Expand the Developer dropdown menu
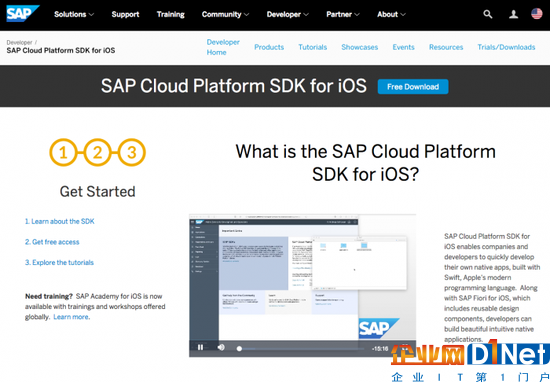This screenshot has width=550, height=382. click(x=288, y=14)
